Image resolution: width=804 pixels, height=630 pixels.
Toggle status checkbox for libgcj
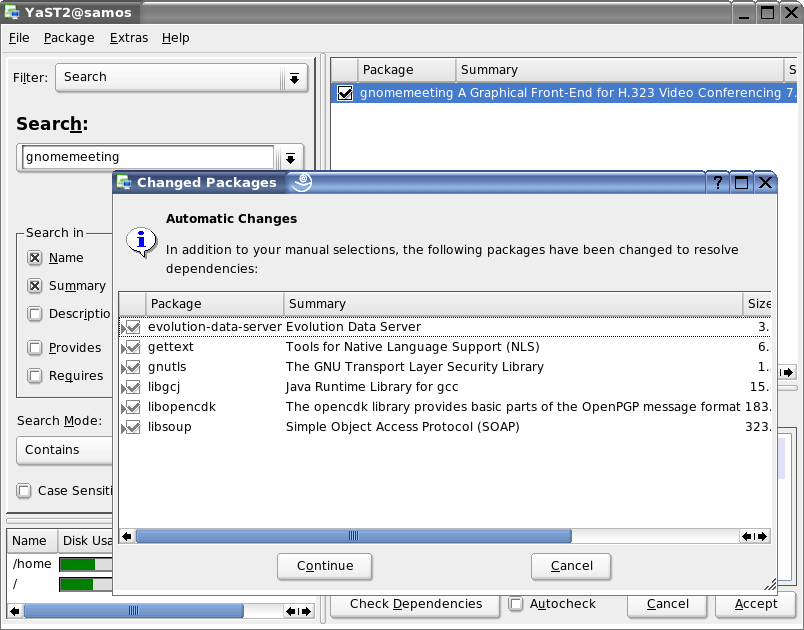[x=133, y=387]
